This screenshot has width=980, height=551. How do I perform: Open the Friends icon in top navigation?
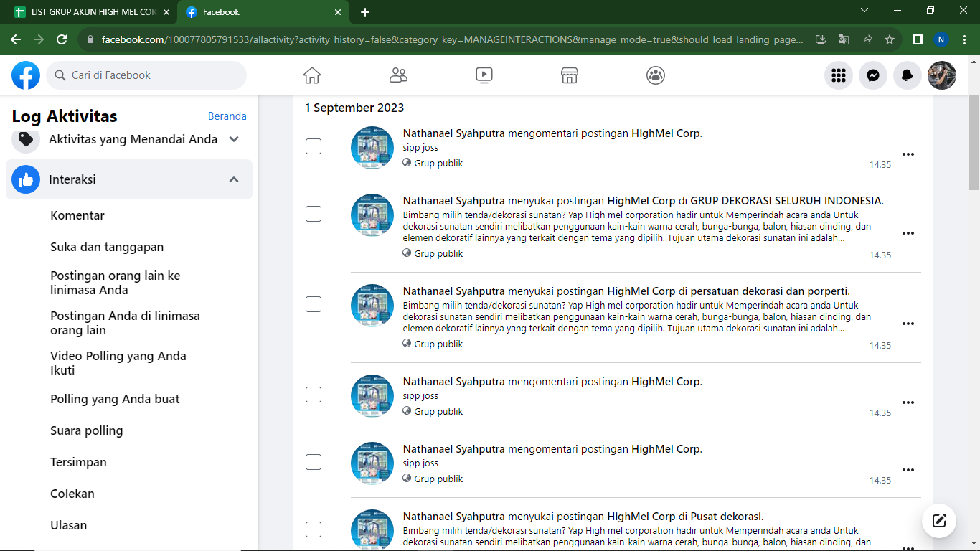(x=398, y=75)
